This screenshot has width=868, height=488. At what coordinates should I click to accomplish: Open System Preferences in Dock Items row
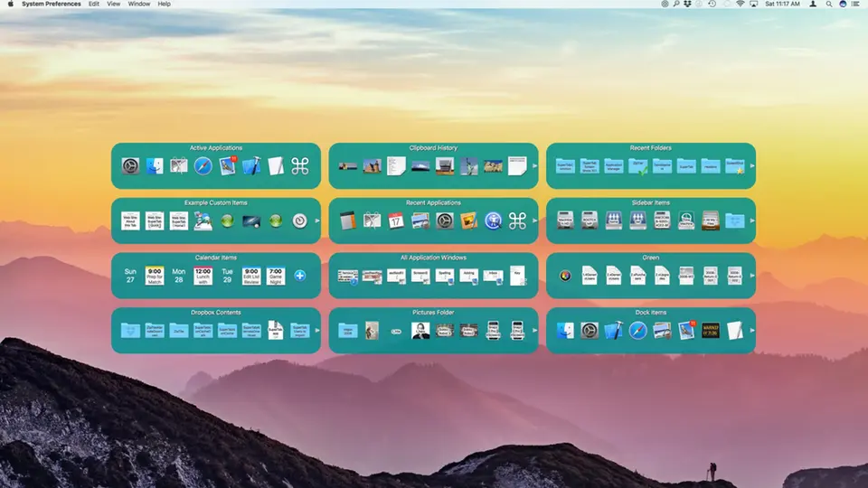click(x=590, y=331)
